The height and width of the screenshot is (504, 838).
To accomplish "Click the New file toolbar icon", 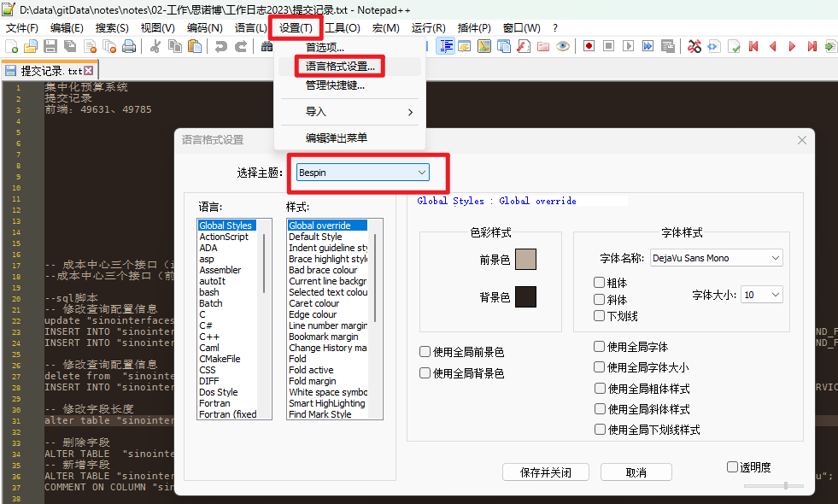I will point(10,46).
